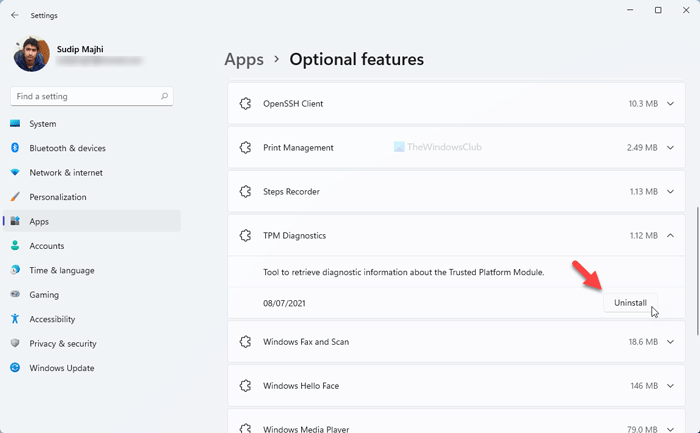Maximize the Settings window
The height and width of the screenshot is (433, 700).
coord(658,10)
